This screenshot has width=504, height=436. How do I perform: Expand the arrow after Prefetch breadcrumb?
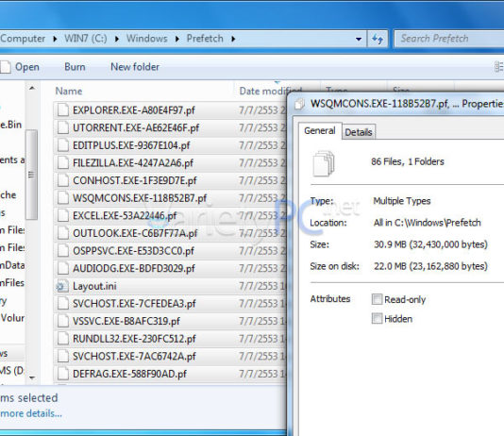(x=233, y=39)
